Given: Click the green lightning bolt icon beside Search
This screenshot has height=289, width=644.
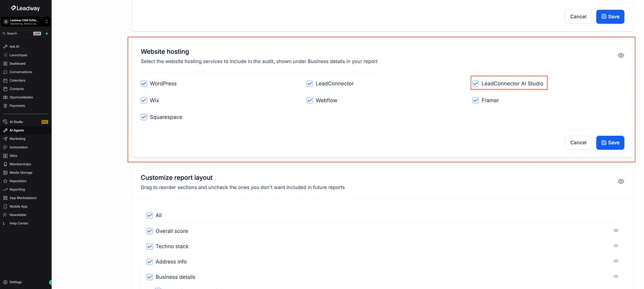Looking at the screenshot, I should point(47,34).
